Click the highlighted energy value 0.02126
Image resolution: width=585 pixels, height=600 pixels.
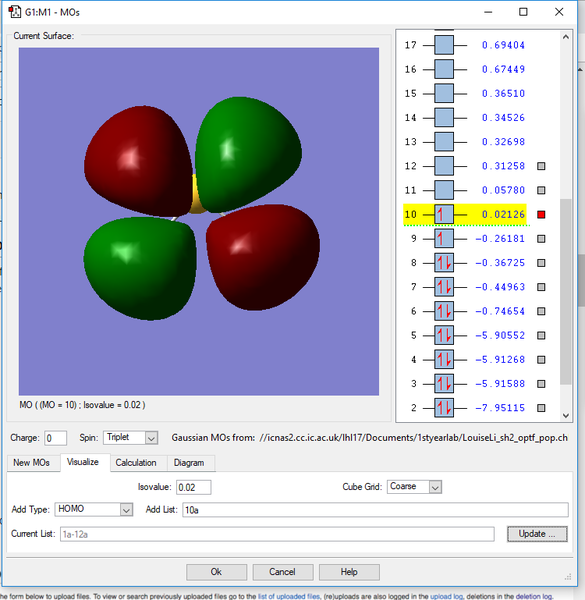click(503, 214)
